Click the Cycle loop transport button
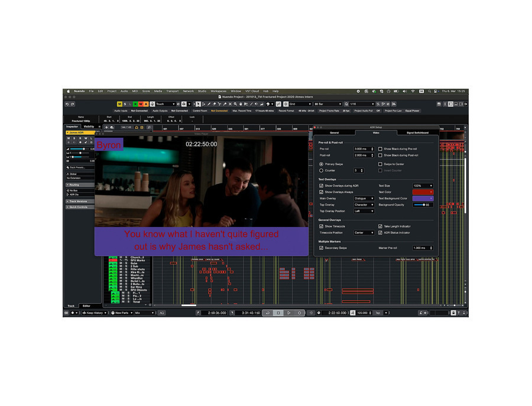Image resolution: width=532 pixels, height=406 pixels. 268,313
